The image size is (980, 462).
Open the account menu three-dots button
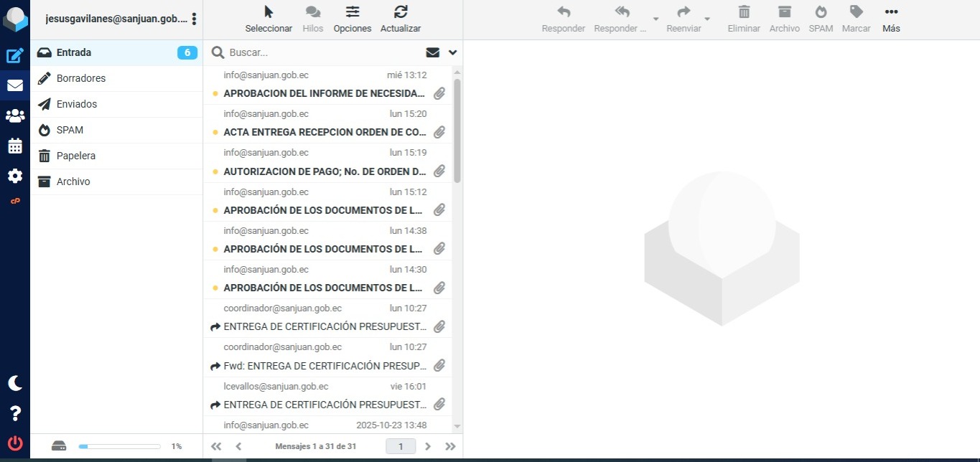(194, 19)
